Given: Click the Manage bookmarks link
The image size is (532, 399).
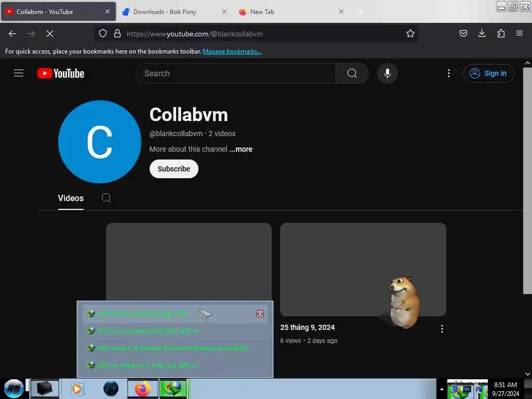Looking at the screenshot, I should coord(232,51).
